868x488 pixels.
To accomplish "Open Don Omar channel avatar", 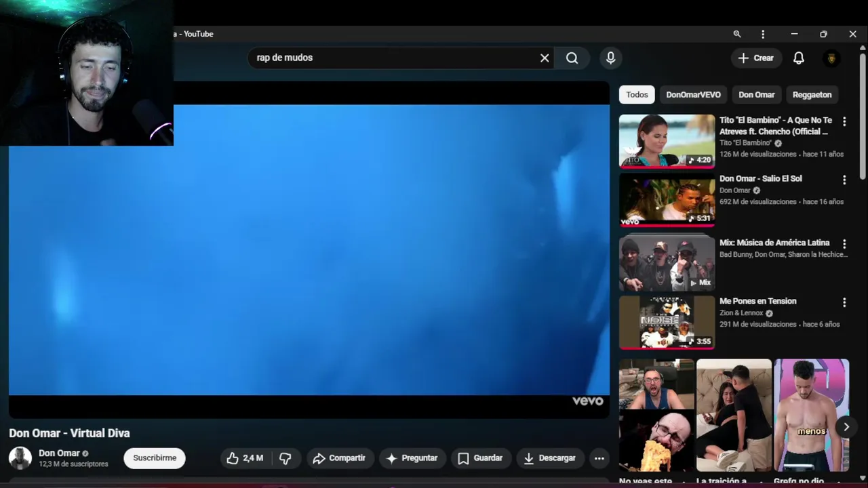I will point(20,458).
